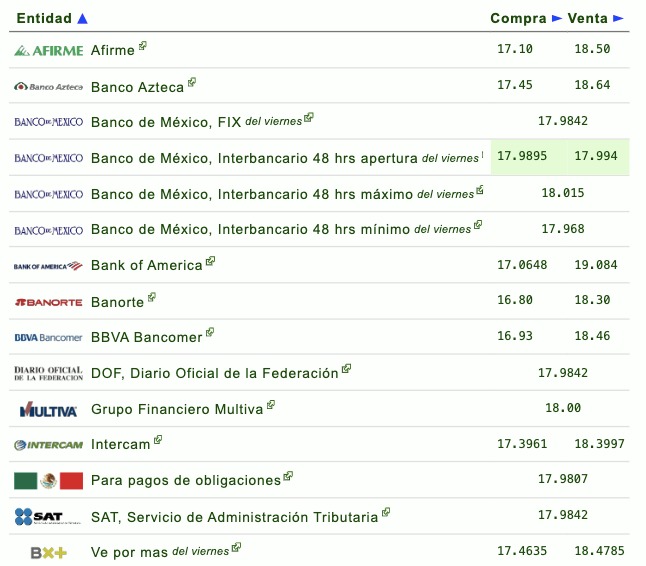Open the Grupo Financiero Multiva link
Image resolution: width=646 pixels, height=566 pixels.
[x=177, y=409]
